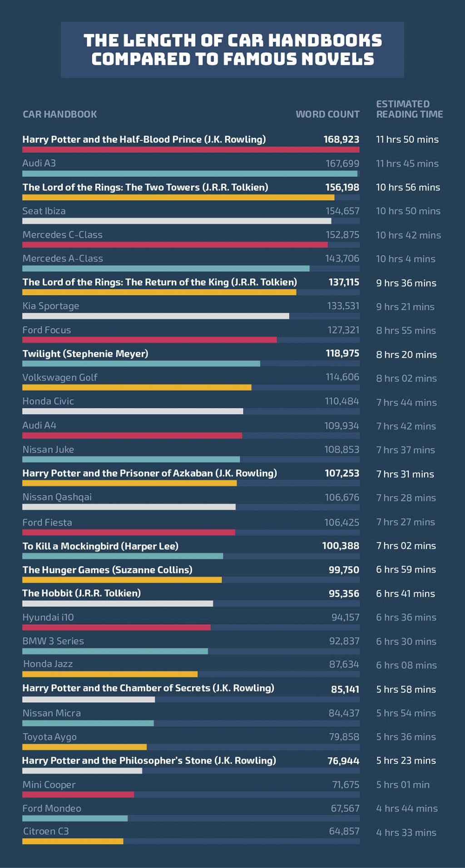Click the reading time '5 hrs 58 mins'

406,689
